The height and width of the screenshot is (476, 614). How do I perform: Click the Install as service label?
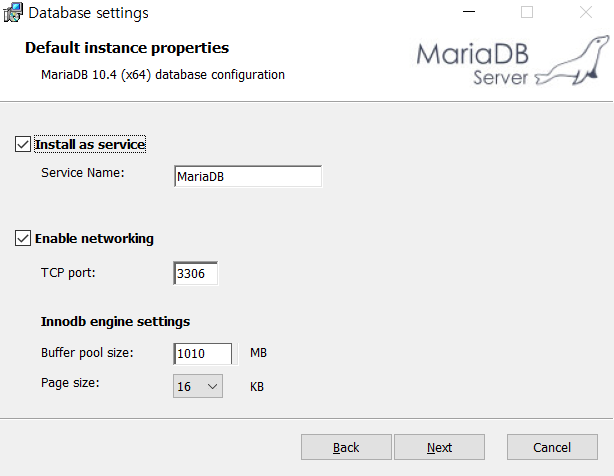pos(90,144)
